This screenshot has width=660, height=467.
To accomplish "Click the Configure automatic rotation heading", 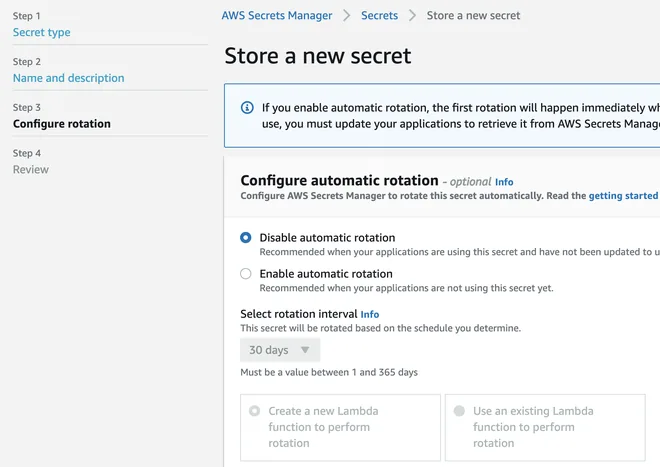I will (x=339, y=181).
